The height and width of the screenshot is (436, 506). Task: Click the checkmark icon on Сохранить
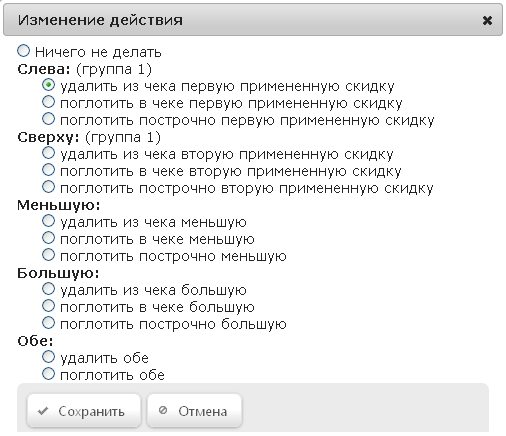pos(43,411)
